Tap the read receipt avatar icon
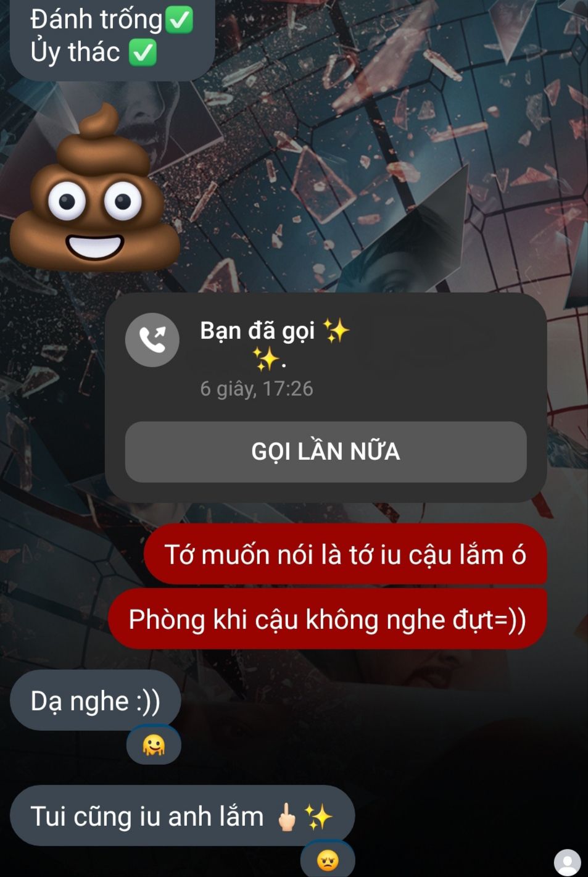This screenshot has height=877, width=588. pos(568,863)
